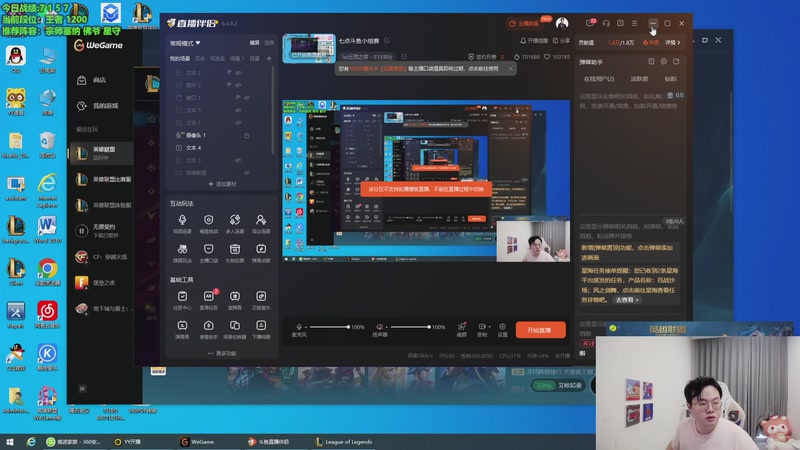Open 观众连麦 in the interactive tools
Screen dimensions: 800x450
pyautogui.click(x=261, y=223)
